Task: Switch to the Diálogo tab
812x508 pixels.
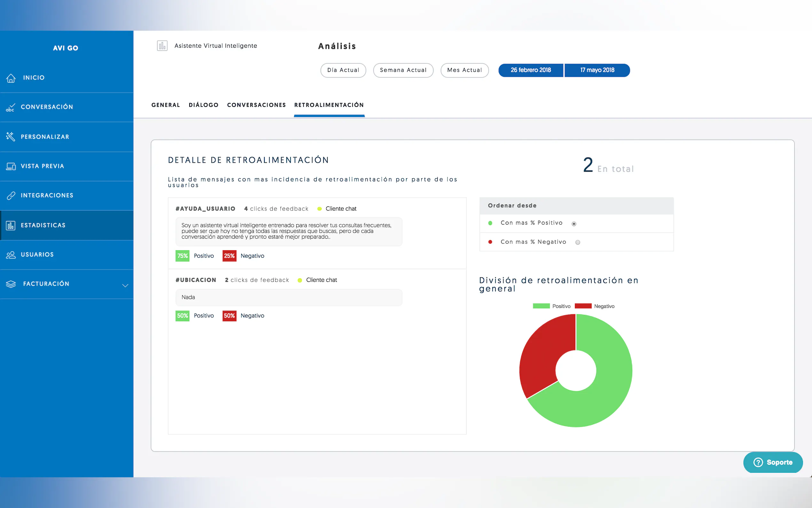Action: pos(203,105)
